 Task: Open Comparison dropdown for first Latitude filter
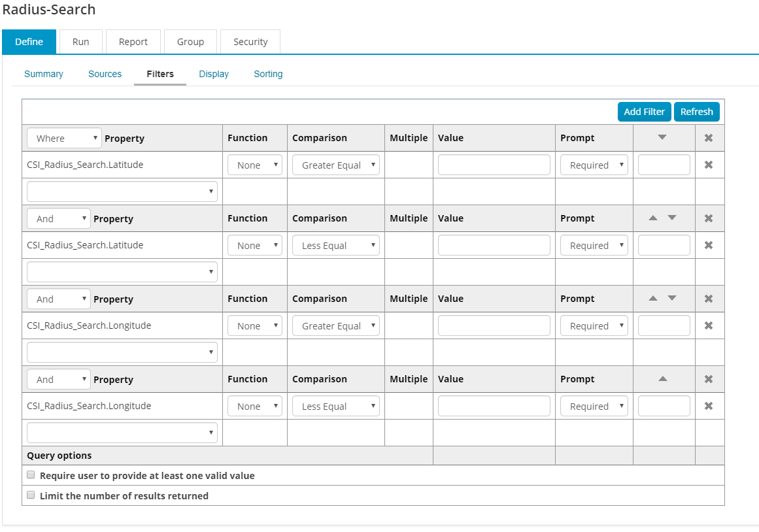tap(336, 165)
